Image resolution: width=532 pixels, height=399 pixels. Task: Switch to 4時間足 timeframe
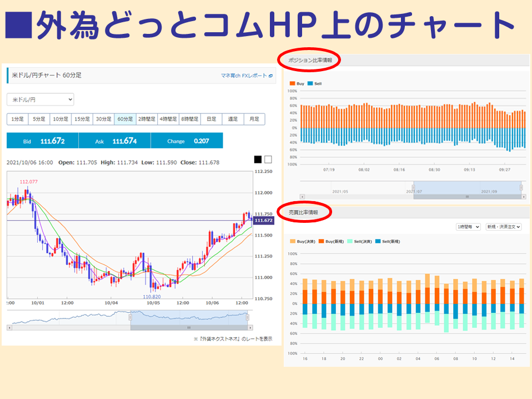[x=168, y=119]
